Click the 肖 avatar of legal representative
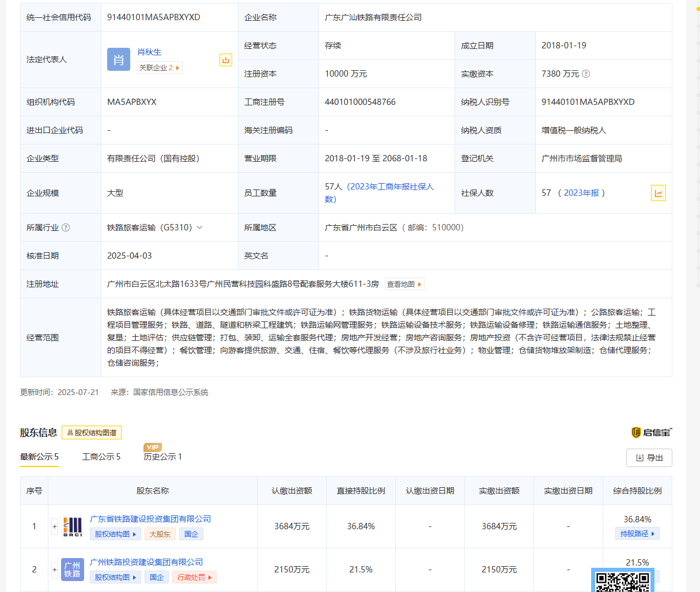This screenshot has height=592, width=700. pos(119,59)
